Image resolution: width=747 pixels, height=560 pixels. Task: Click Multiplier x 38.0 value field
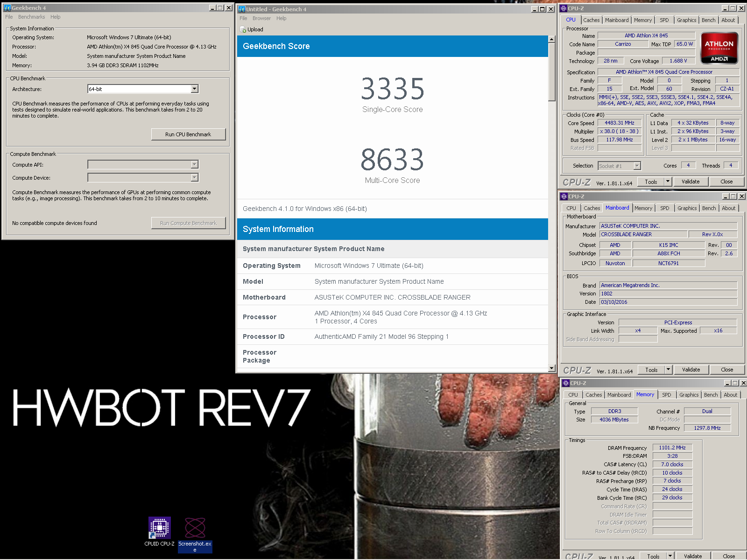tap(620, 131)
